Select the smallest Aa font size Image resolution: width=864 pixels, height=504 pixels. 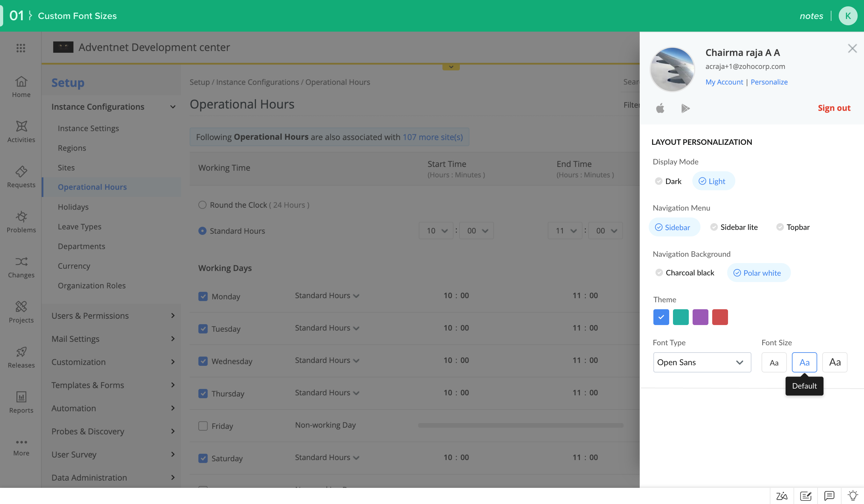tap(774, 362)
